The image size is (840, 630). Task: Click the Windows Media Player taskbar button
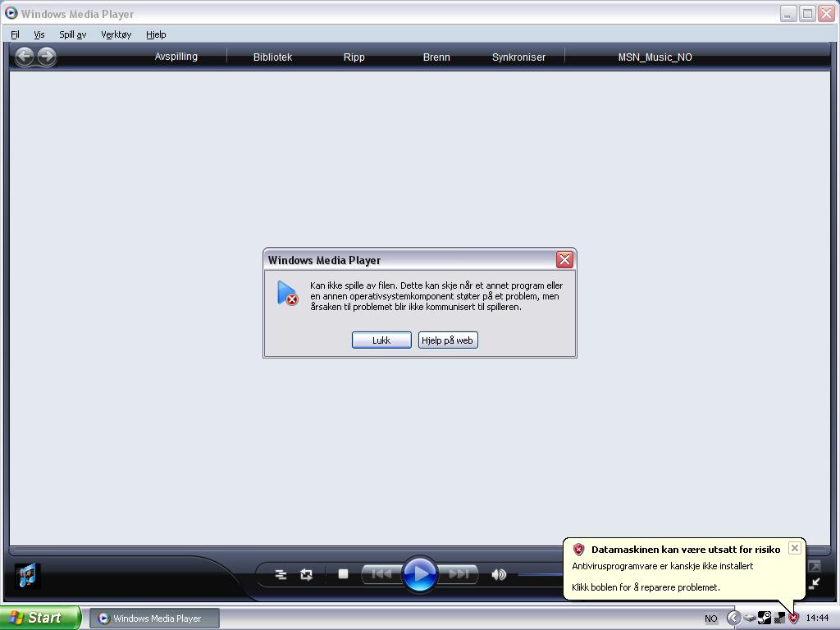click(x=154, y=619)
